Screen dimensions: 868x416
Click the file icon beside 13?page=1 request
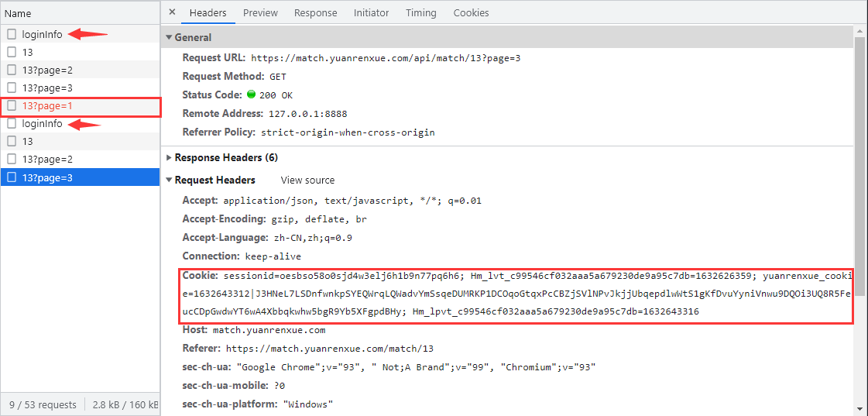coord(12,105)
